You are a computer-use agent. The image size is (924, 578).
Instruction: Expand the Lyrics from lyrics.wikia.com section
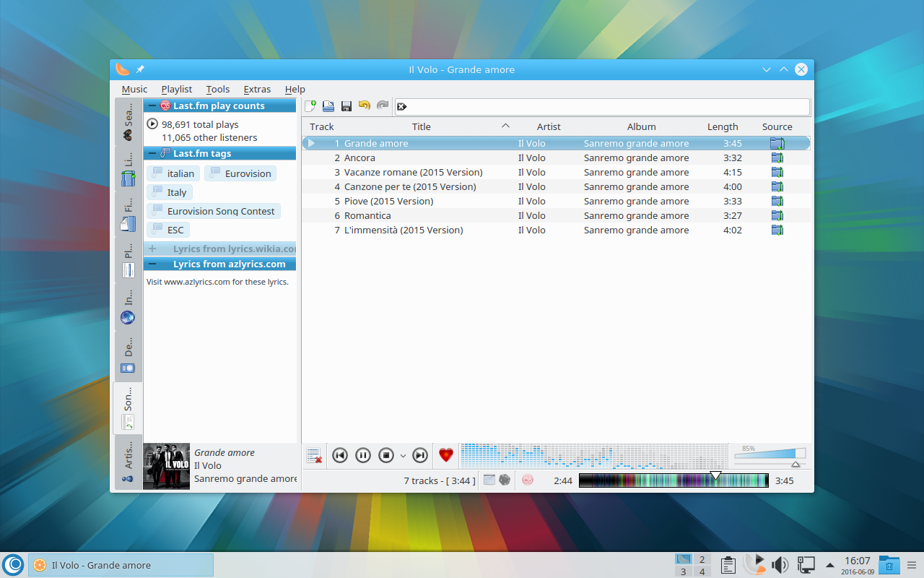(152, 249)
